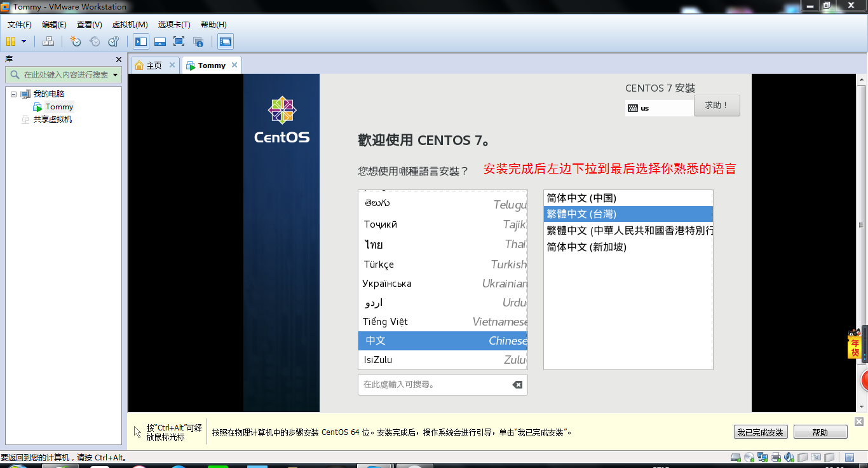This screenshot has height=468, width=868.
Task: Open the library search dropdown arrow
Action: coord(116,75)
